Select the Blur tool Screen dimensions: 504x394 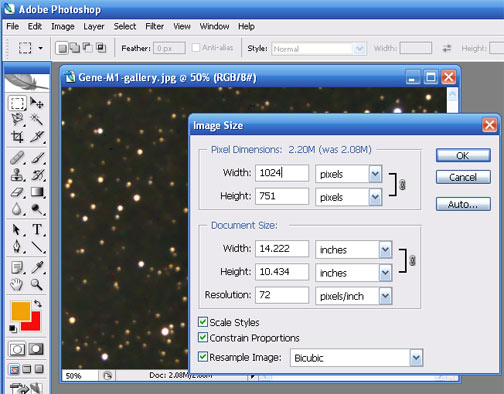click(x=17, y=209)
